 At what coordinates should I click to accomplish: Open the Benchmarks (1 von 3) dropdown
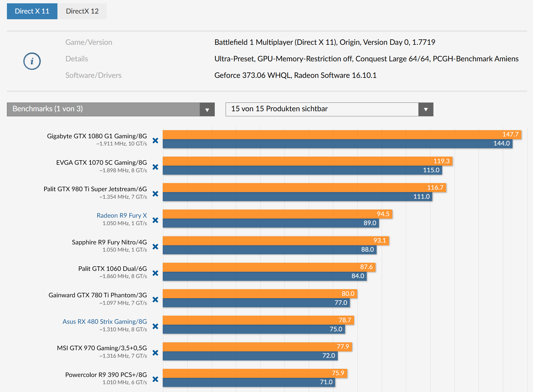pos(110,109)
